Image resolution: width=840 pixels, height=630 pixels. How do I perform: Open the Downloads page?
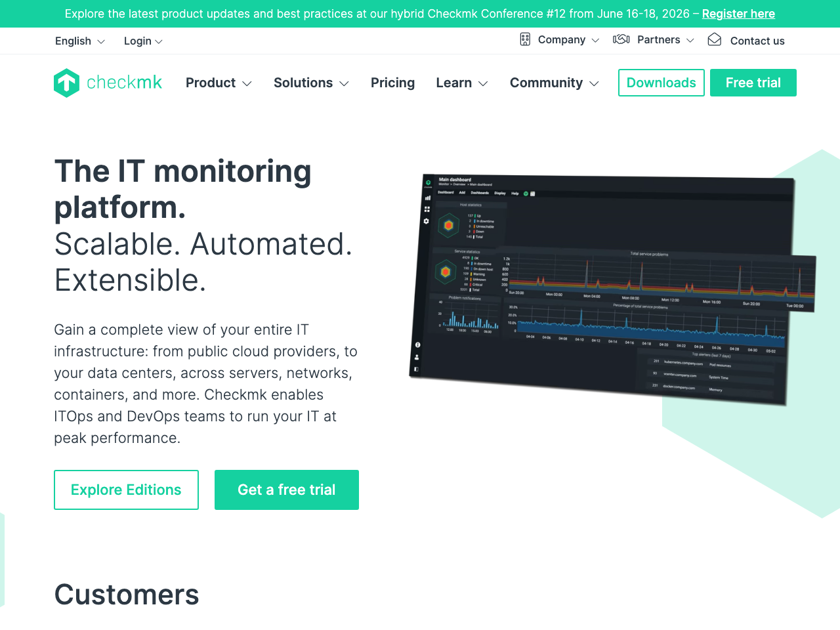tap(661, 83)
